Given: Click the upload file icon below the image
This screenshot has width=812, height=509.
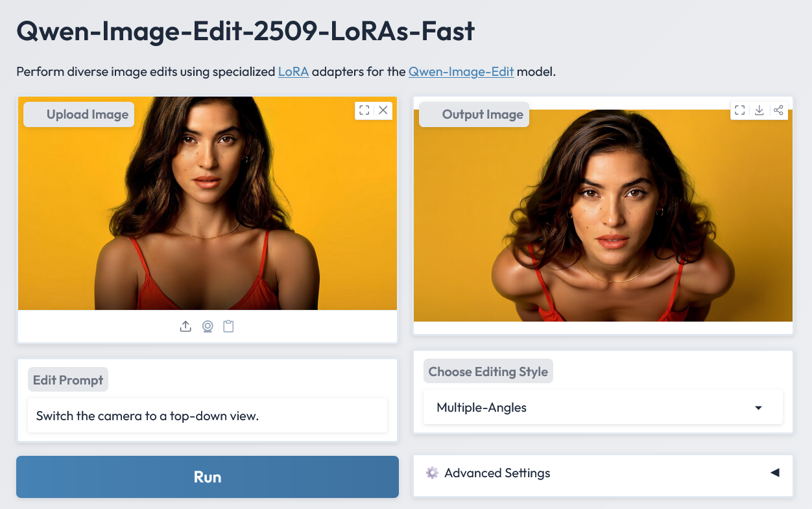Looking at the screenshot, I should click(x=185, y=326).
